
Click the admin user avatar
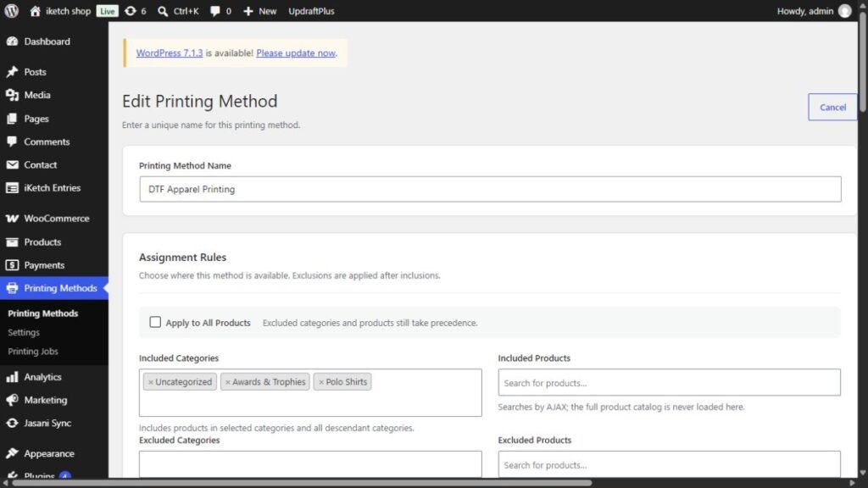(x=845, y=11)
